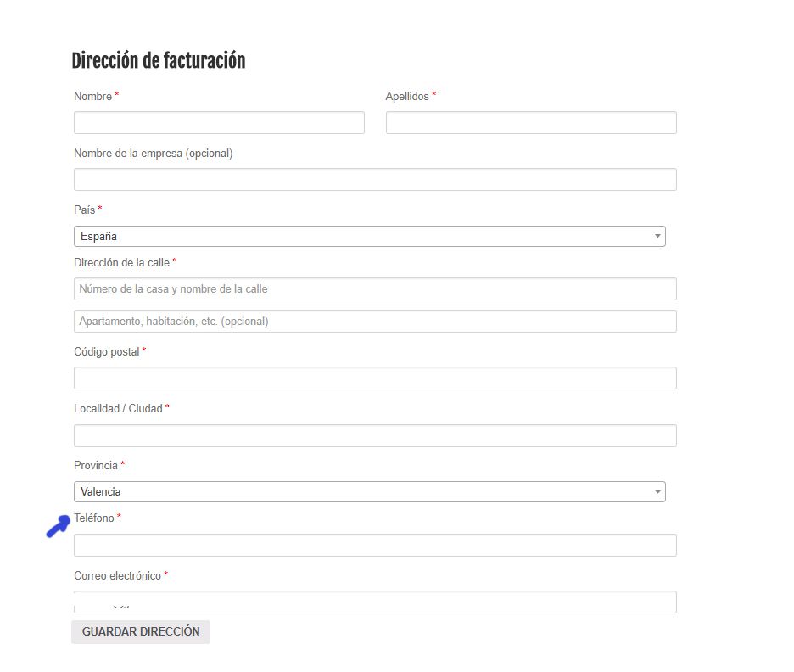Click the Apellidos input field
Screen dimensions: 794x672
pyautogui.click(x=531, y=122)
